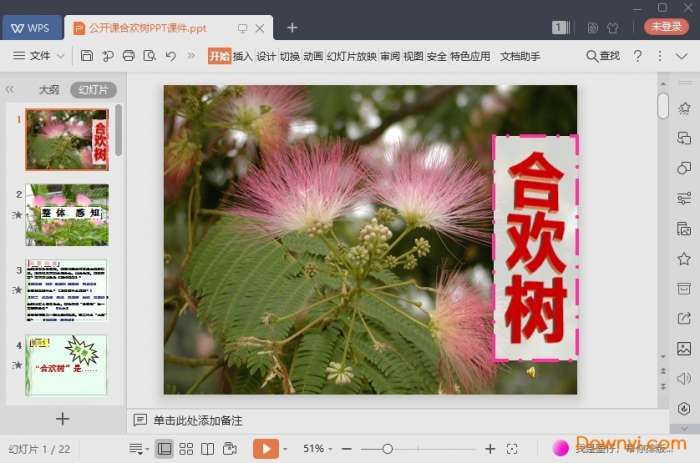The height and width of the screenshot is (463, 700).
Task: Expand the ribbon with chevron arrow
Action: 681,56
